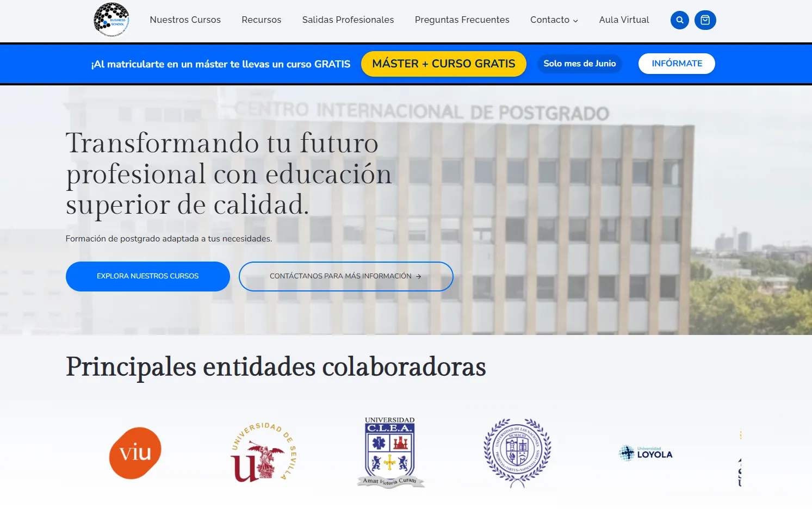
Task: Open the Recursos menu item
Action: [262, 20]
